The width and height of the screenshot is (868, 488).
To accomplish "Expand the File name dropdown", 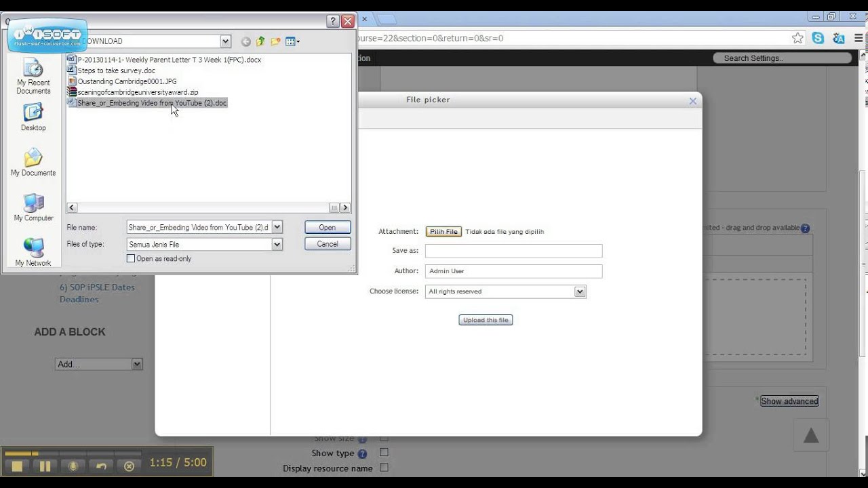I will [x=277, y=227].
